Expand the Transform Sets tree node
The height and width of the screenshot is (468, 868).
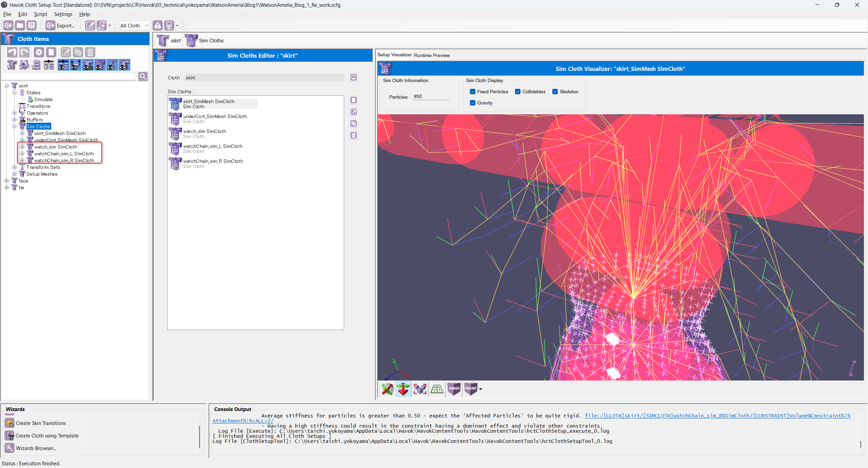coord(15,167)
